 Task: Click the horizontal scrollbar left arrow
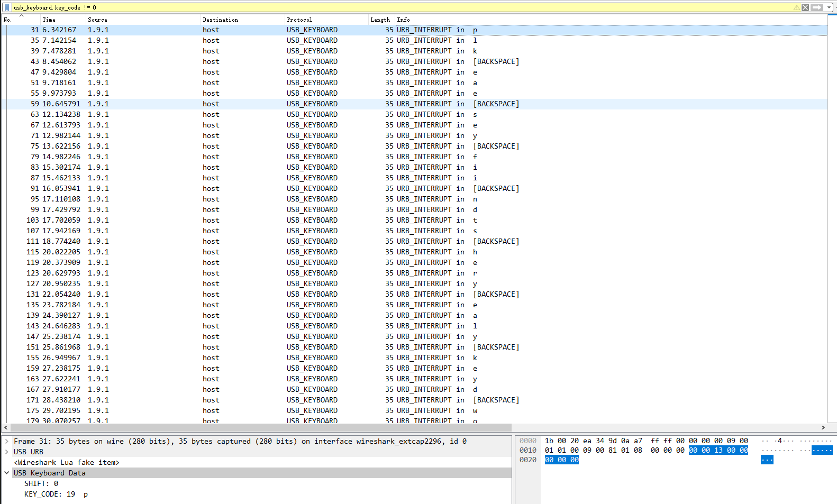tap(6, 427)
